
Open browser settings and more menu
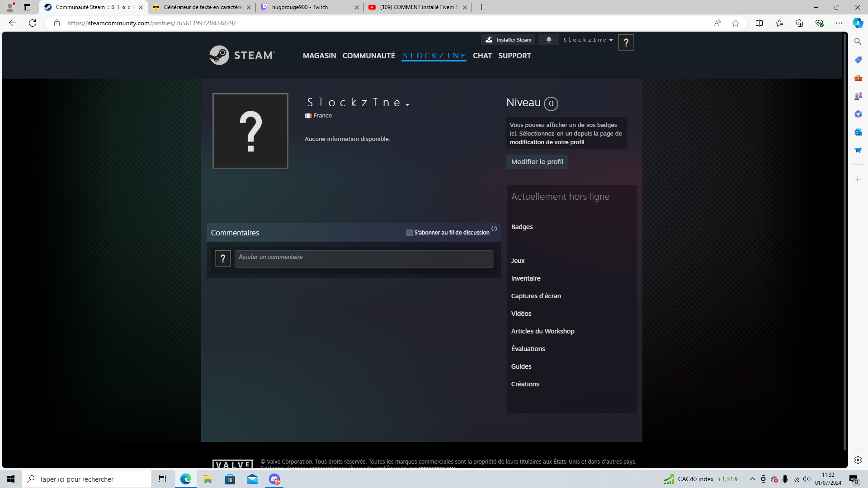839,23
